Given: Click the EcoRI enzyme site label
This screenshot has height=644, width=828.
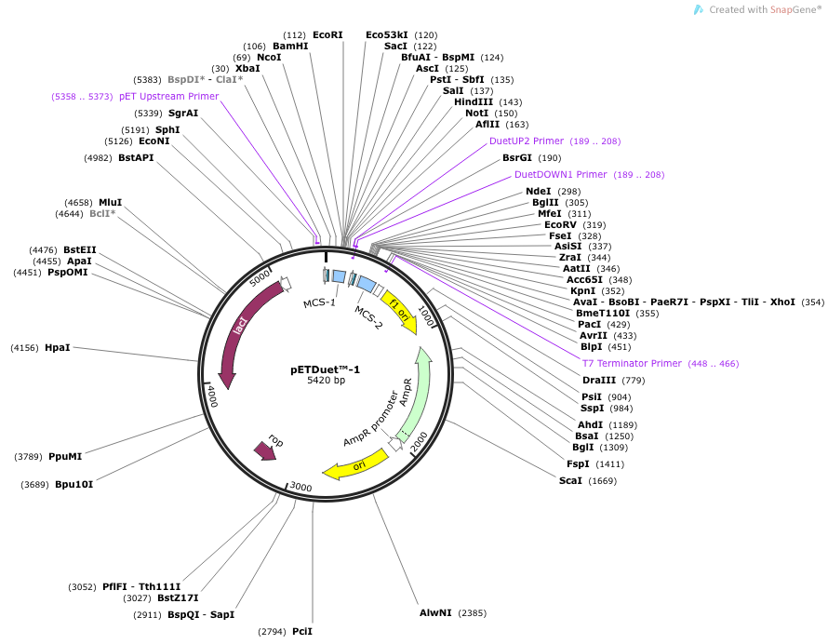Looking at the screenshot, I should tap(327, 34).
